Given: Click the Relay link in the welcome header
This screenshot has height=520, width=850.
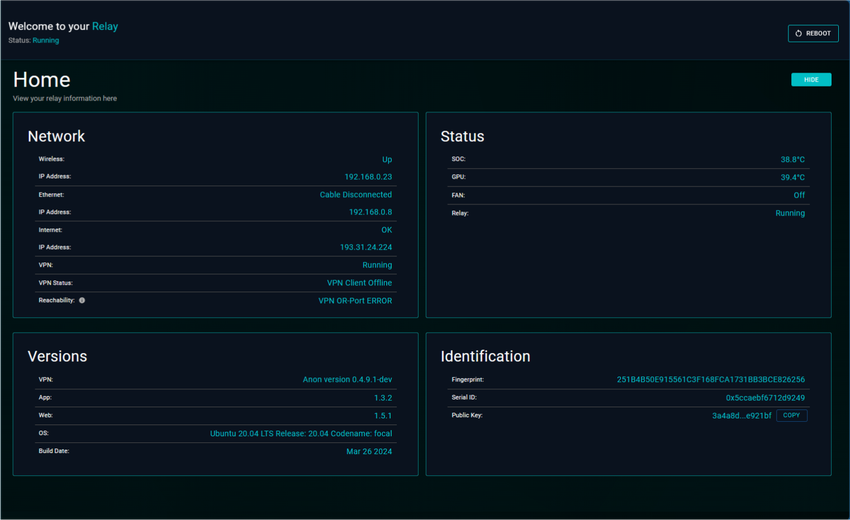Looking at the screenshot, I should pos(105,26).
